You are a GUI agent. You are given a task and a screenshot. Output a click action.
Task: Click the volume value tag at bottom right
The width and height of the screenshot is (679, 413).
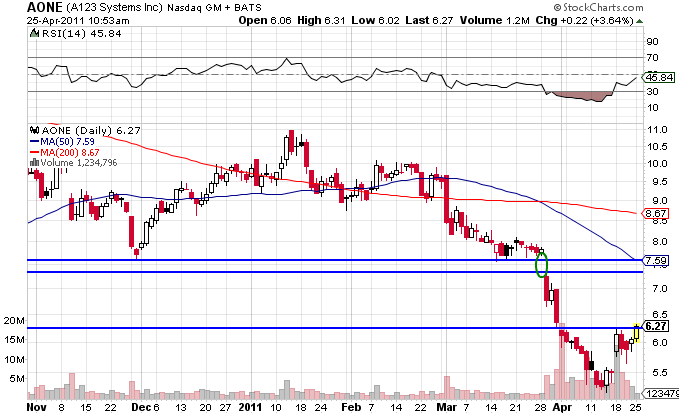(x=661, y=394)
